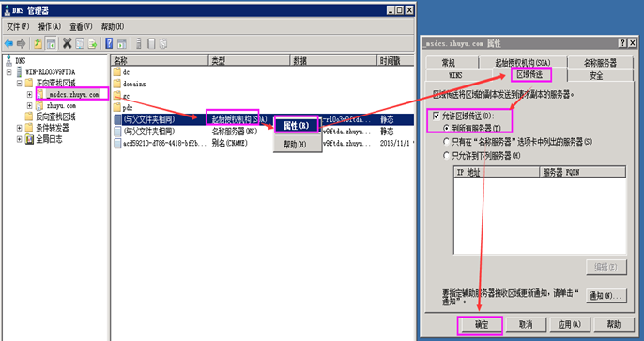Image resolution: width=644 pixels, height=341 pixels.
Task: Click the IP 地址 column header
Action: coord(496,173)
